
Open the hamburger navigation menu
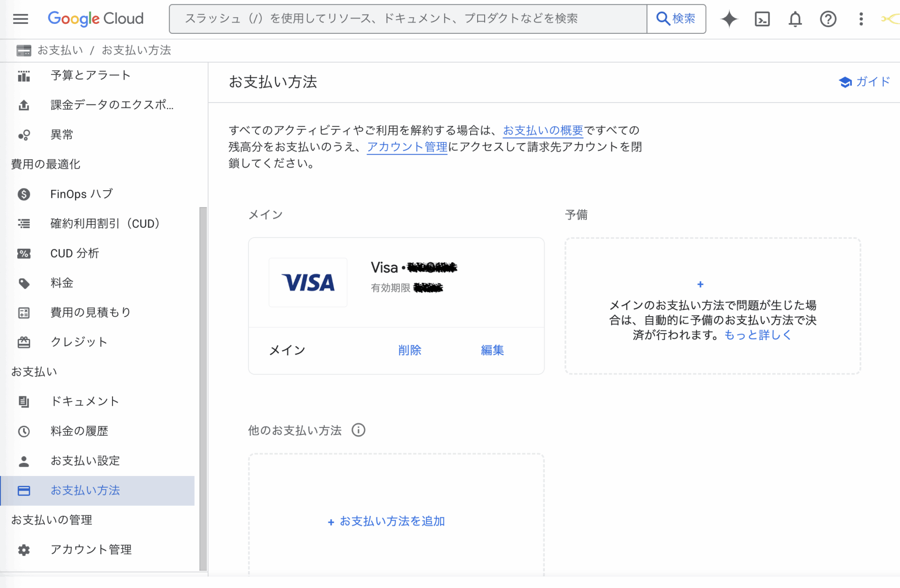coord(21,19)
